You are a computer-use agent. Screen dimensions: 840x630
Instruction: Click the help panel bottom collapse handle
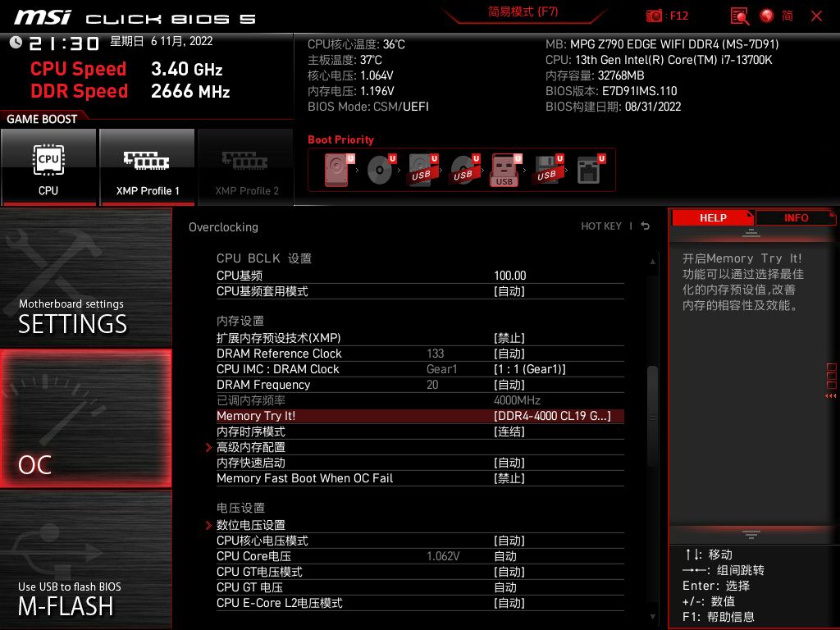pos(751,534)
